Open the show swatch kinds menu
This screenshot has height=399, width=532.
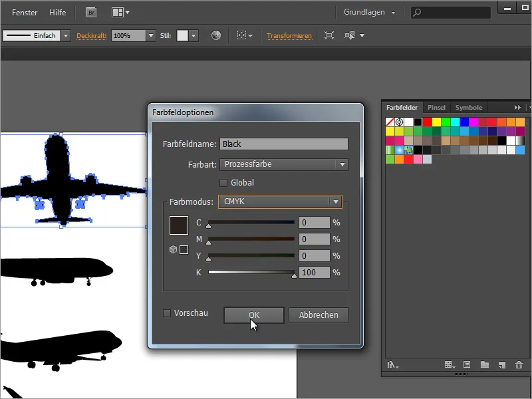click(450, 364)
